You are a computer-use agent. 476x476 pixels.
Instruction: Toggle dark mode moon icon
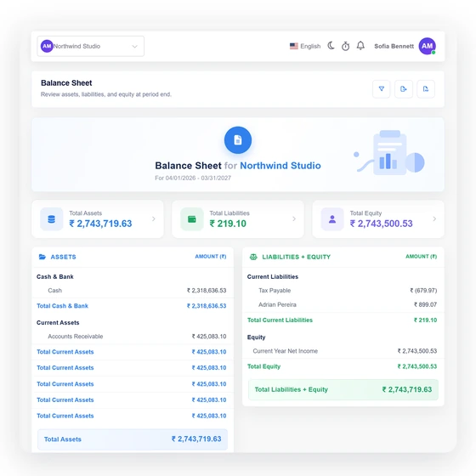(331, 46)
